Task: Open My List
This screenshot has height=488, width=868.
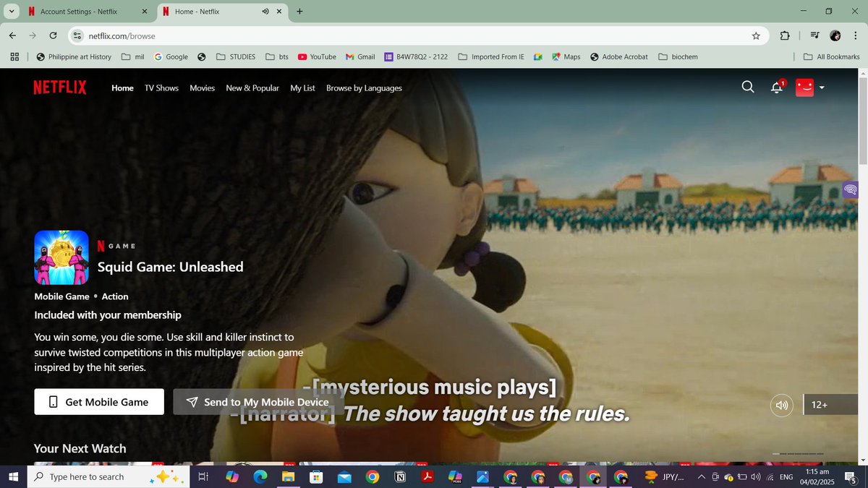Action: click(x=302, y=88)
